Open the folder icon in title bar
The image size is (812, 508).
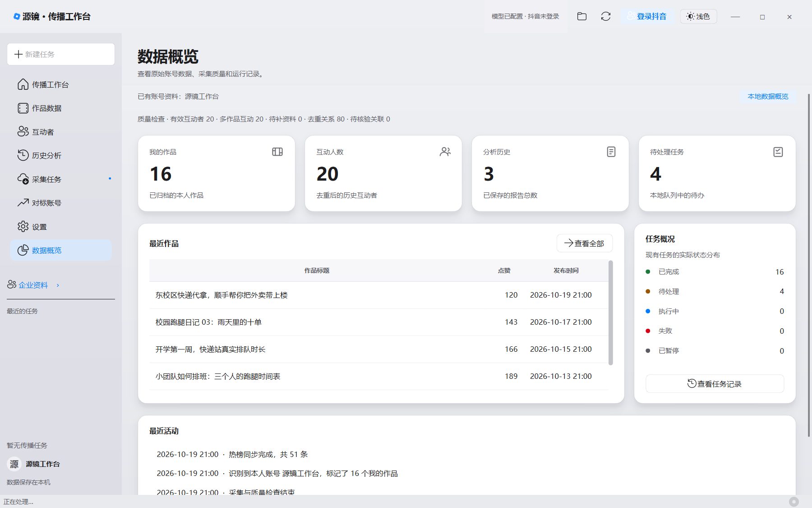pyautogui.click(x=582, y=16)
